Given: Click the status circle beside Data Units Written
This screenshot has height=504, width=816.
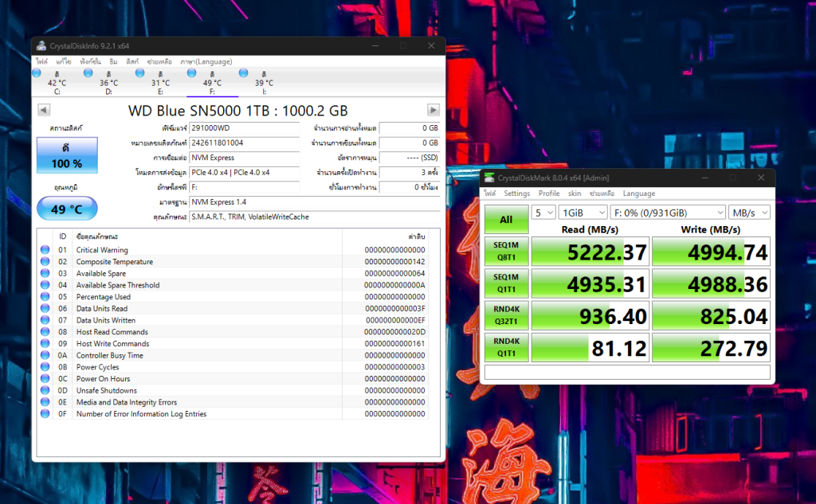Looking at the screenshot, I should tap(45, 320).
